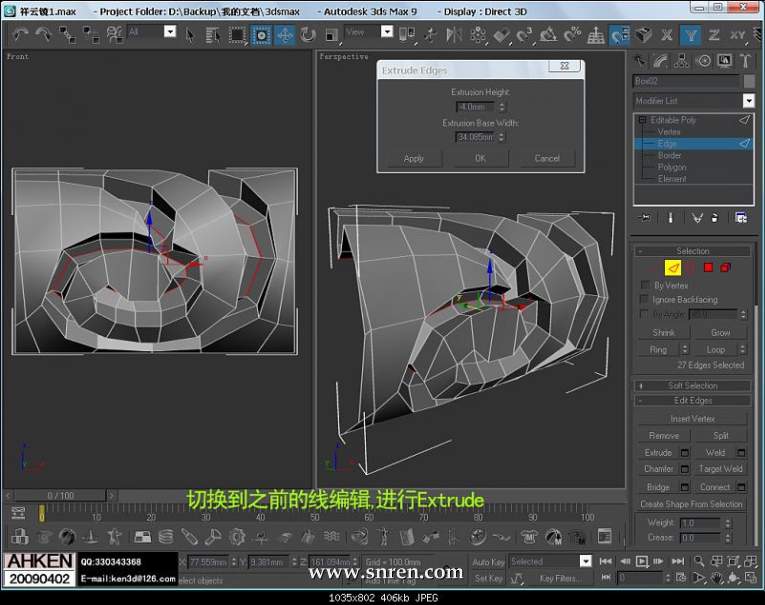765x605 pixels.
Task: Restrict transforms to the Y axis
Action: (691, 35)
